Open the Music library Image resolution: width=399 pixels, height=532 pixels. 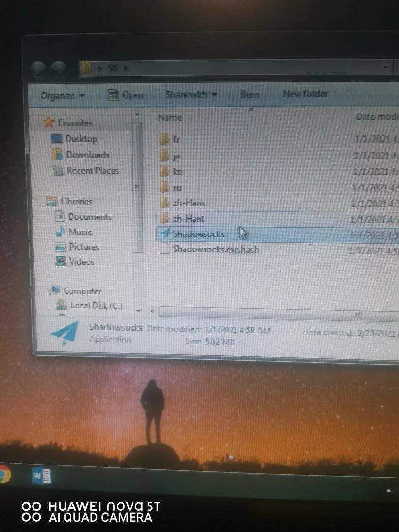(x=80, y=232)
